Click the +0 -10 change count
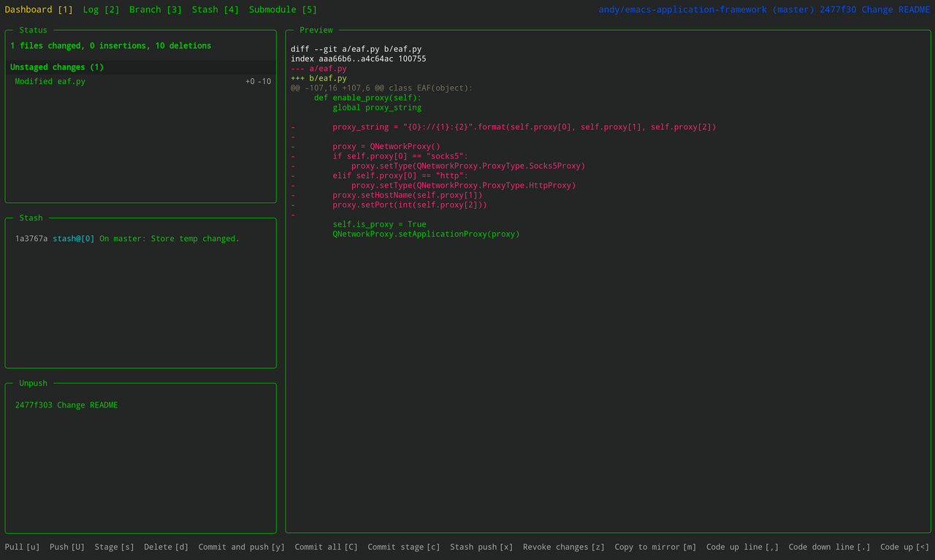This screenshot has width=935, height=560. [x=258, y=82]
